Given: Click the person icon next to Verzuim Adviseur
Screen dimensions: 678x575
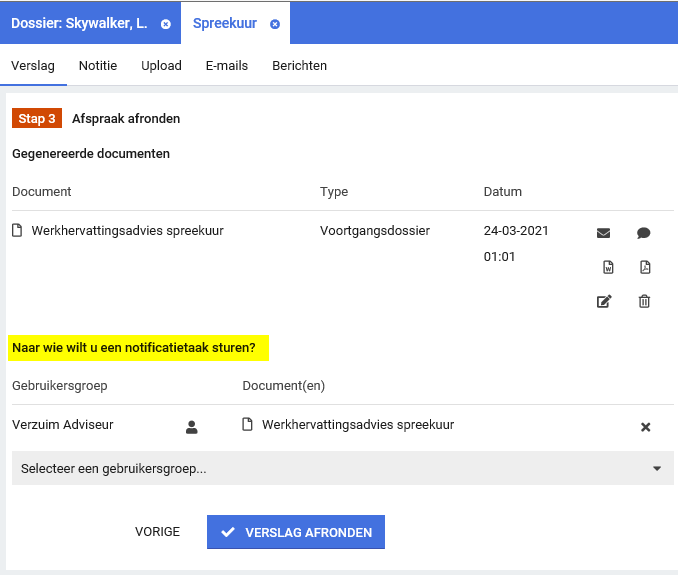Looking at the screenshot, I should pyautogui.click(x=192, y=427).
